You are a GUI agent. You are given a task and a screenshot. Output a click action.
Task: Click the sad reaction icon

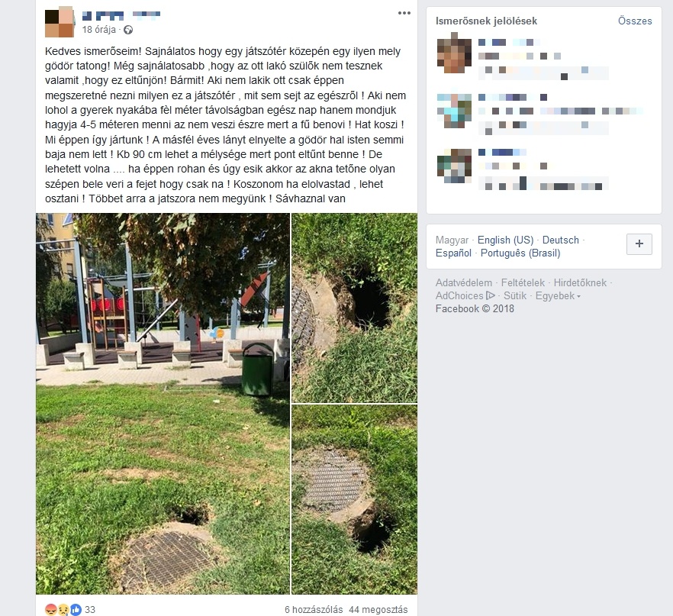63,610
